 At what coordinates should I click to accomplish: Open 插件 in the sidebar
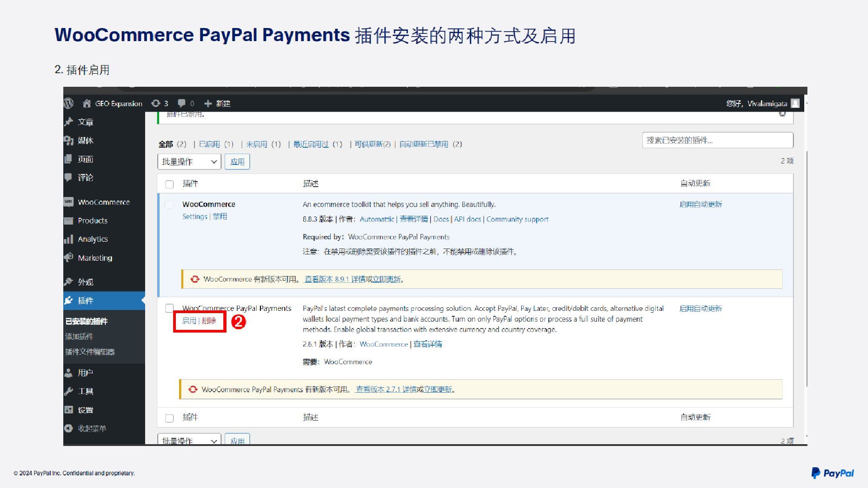[x=104, y=300]
